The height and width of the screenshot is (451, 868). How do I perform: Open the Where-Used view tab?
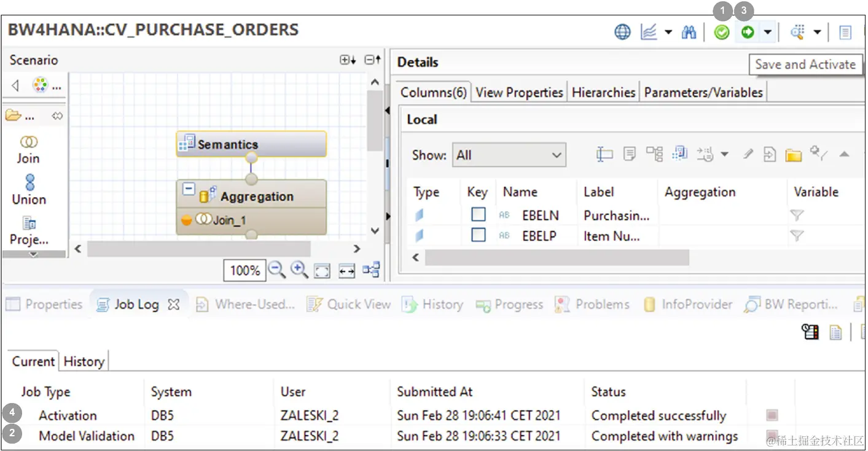(246, 304)
